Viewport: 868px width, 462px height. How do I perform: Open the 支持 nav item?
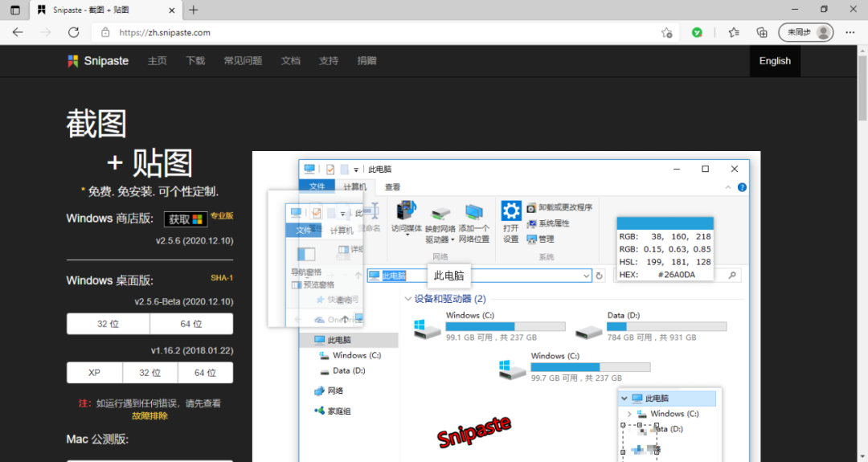point(329,61)
